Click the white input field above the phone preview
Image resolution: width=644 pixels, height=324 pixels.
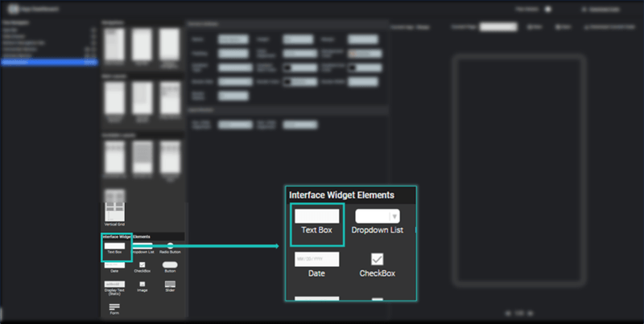click(497, 27)
